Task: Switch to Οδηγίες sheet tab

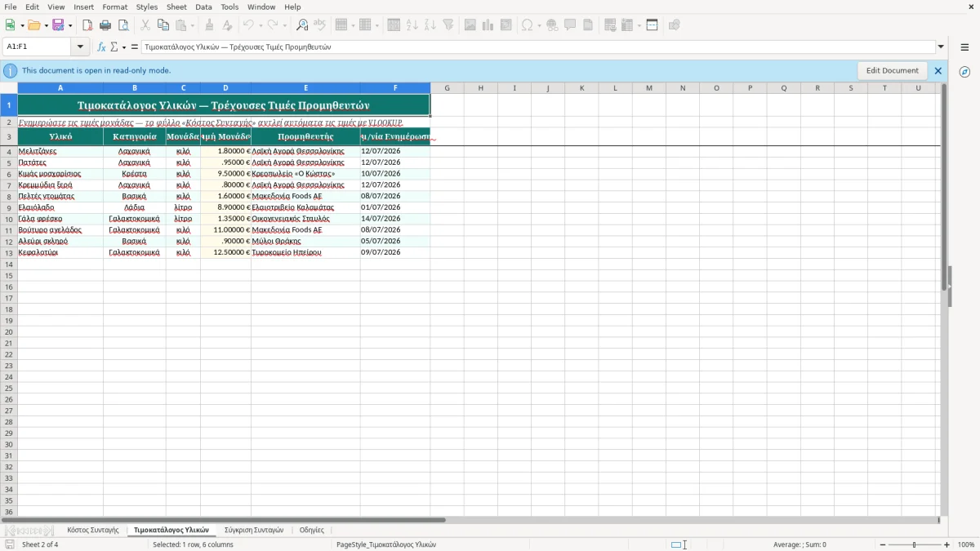Action: pos(312,530)
